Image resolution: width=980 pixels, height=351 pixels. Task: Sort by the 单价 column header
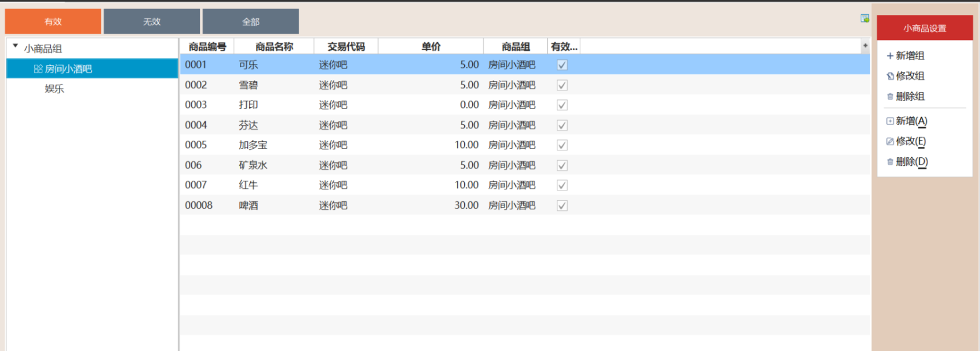[x=431, y=47]
